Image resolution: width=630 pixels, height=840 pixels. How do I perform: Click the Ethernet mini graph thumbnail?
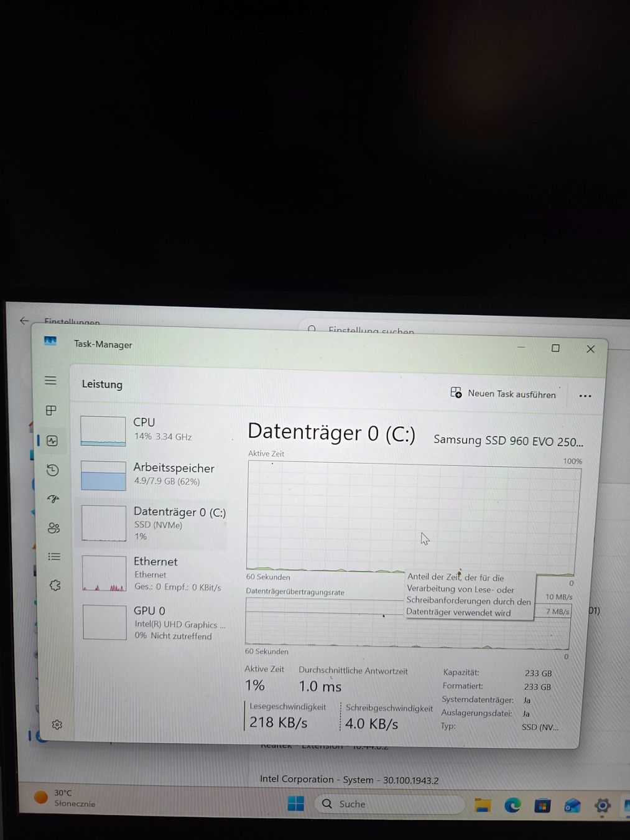click(x=104, y=574)
